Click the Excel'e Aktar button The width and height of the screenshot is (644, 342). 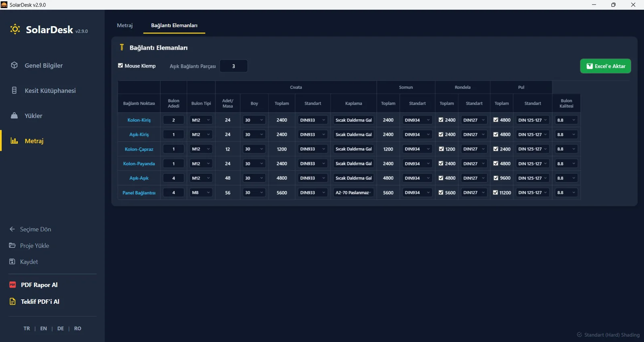[x=605, y=66]
